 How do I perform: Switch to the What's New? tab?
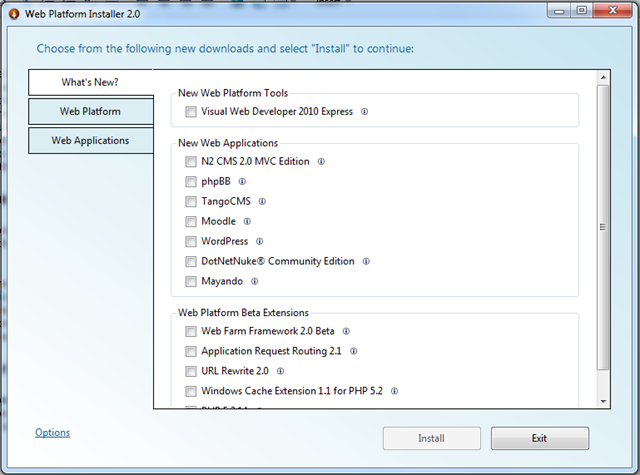pos(91,82)
